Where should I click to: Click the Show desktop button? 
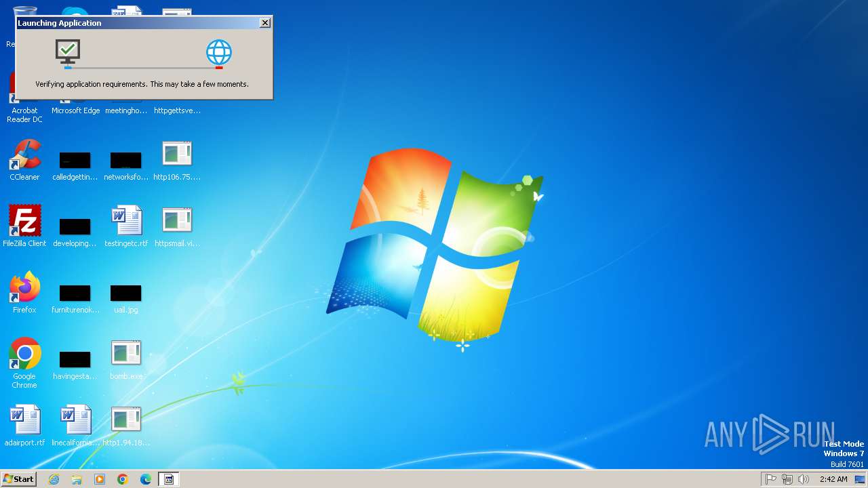click(x=860, y=479)
